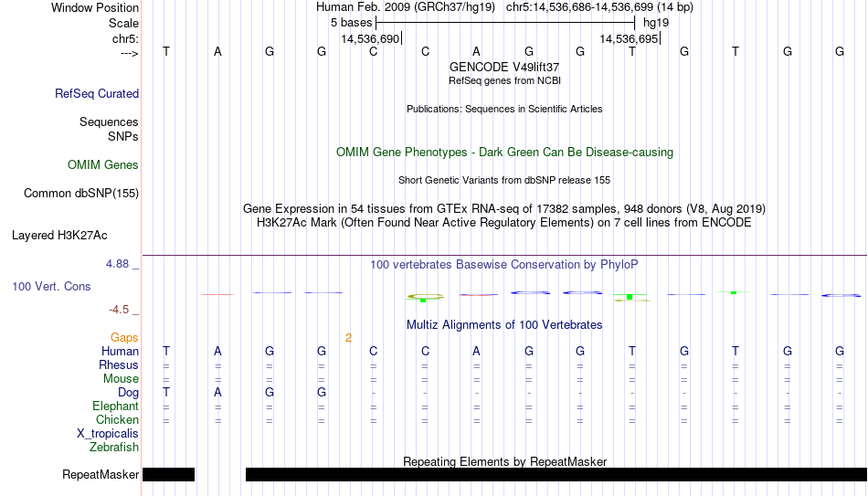Image resolution: width=868 pixels, height=496 pixels.
Task: Click the 14,536,690 position marker
Action: point(372,38)
